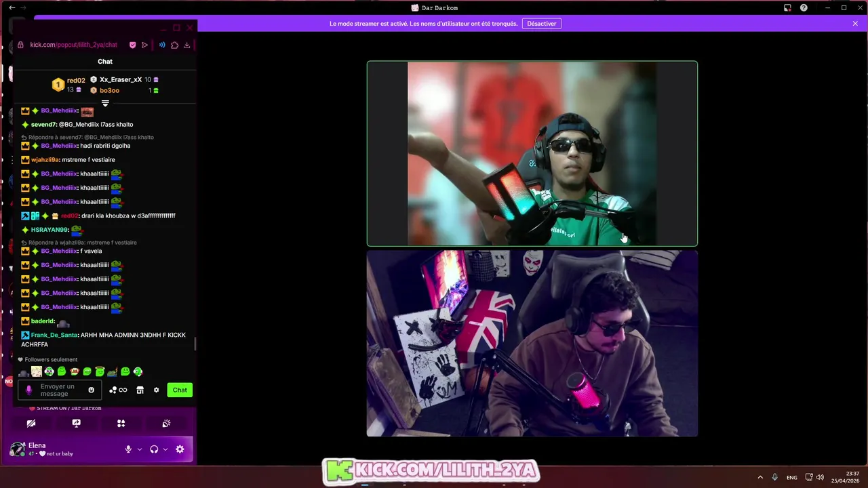Expand the headphones output options chevron

(165, 449)
